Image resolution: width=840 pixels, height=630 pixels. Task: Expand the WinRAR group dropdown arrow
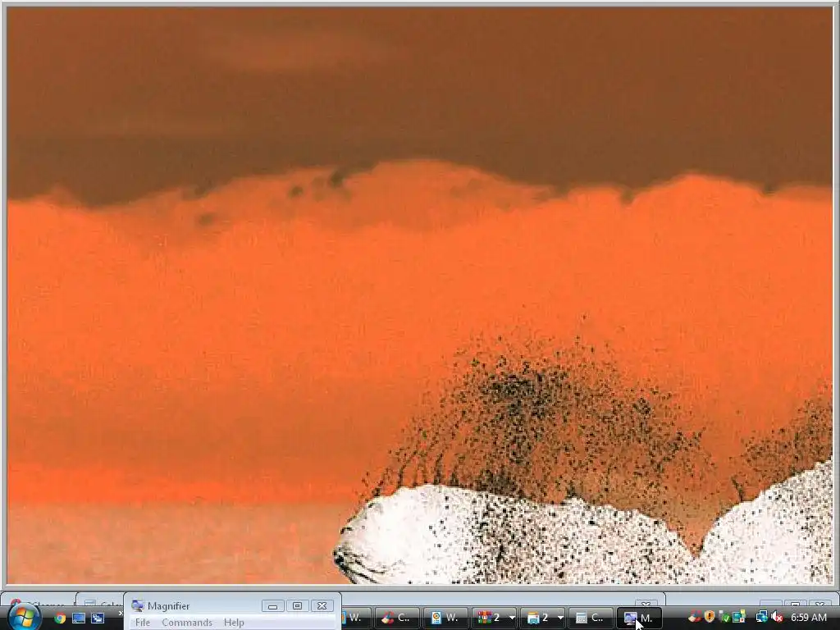pyautogui.click(x=512, y=618)
